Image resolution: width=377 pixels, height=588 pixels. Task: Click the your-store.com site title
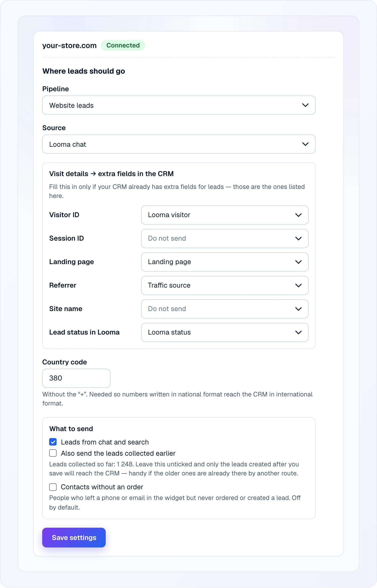point(69,46)
